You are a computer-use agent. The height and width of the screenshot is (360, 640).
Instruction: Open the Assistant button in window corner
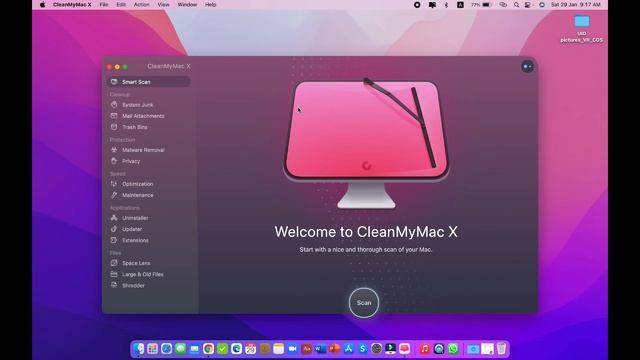coord(527,67)
